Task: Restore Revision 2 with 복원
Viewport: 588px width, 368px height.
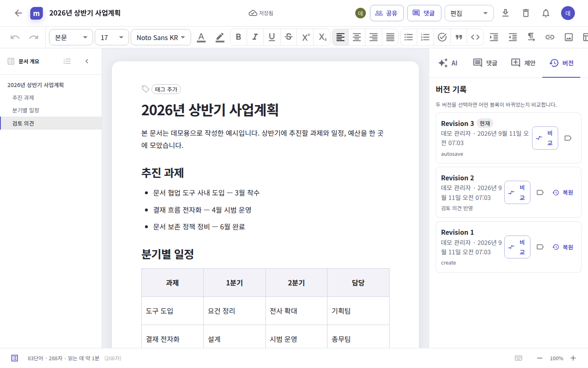Action: (563, 192)
